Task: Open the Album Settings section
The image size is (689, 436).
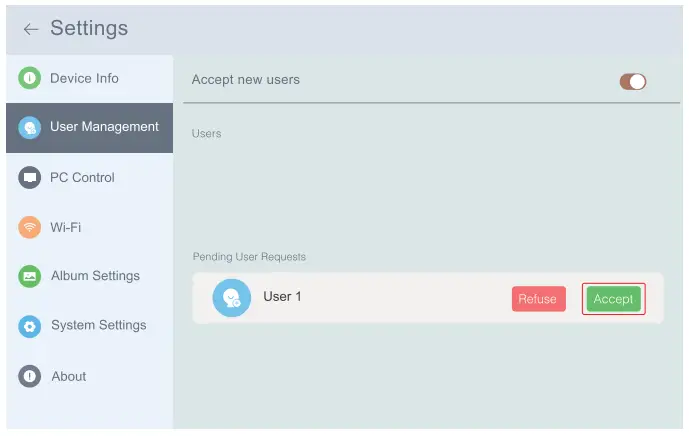Action: pos(95,276)
